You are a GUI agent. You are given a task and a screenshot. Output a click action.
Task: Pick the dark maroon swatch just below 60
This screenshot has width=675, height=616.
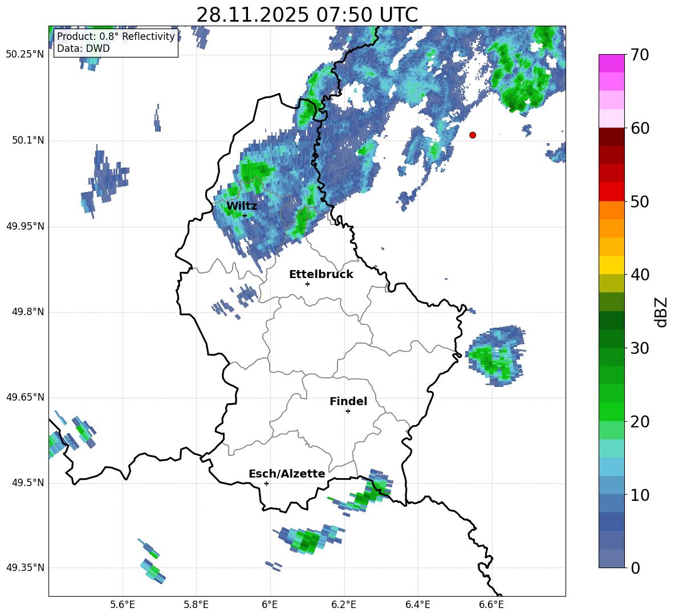tap(611, 137)
